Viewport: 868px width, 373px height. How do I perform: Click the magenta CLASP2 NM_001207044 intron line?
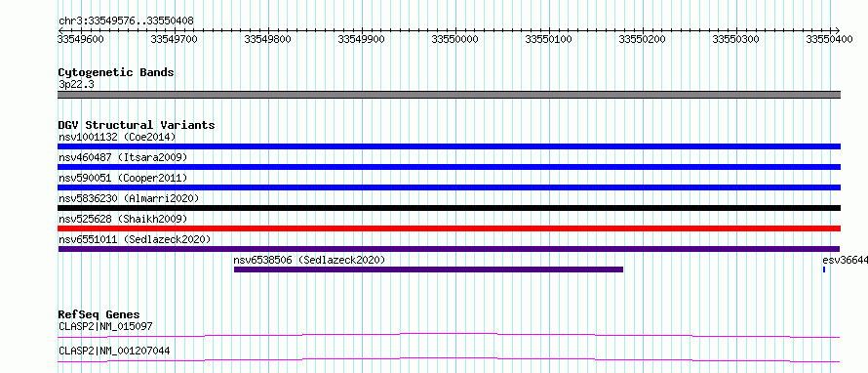click(449, 359)
